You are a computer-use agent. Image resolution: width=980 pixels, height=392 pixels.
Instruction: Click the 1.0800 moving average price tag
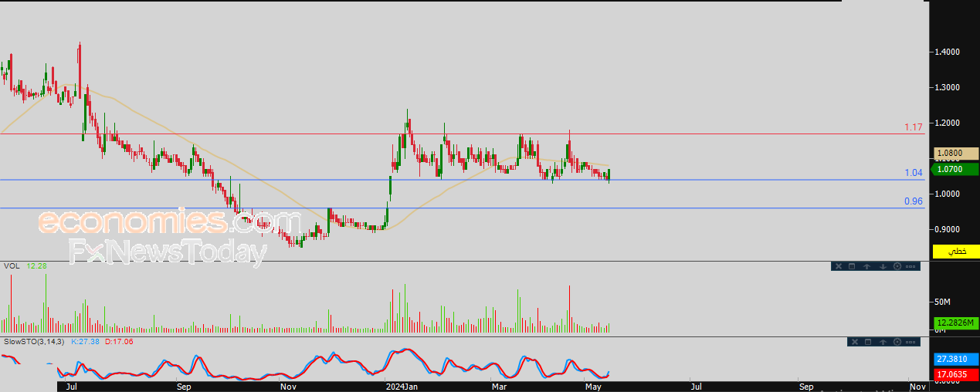(956, 154)
